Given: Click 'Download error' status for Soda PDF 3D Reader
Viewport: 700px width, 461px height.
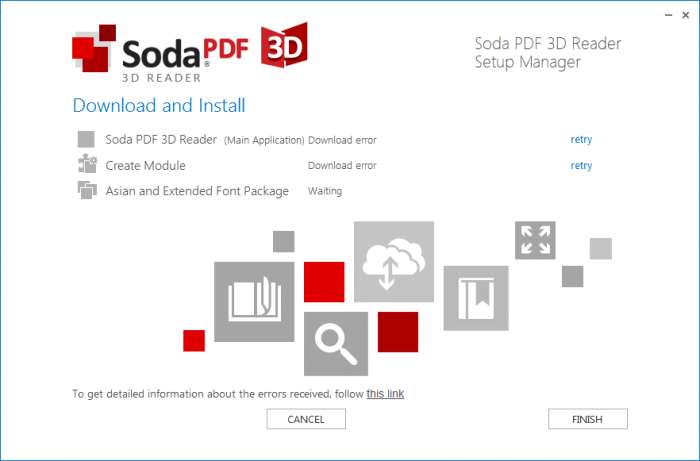Looking at the screenshot, I should pyautogui.click(x=342, y=140).
